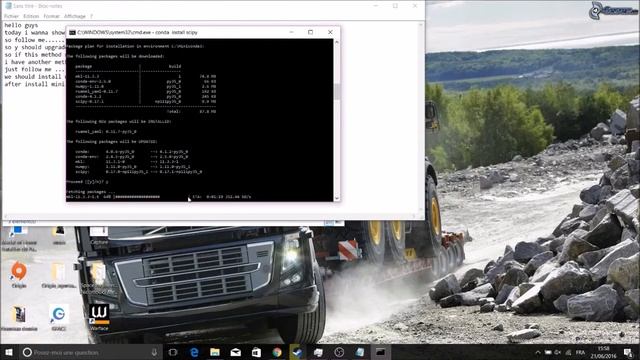Open the clock and date flyout

click(x=604, y=352)
